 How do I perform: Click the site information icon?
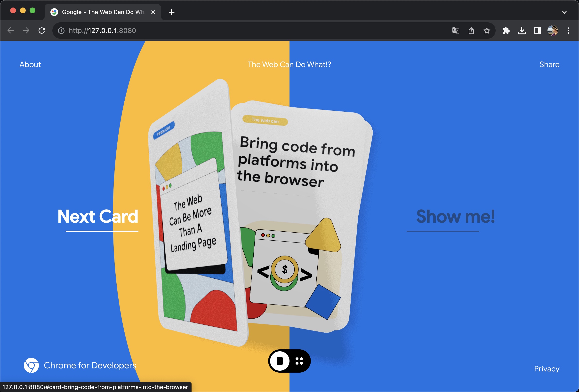click(x=61, y=31)
